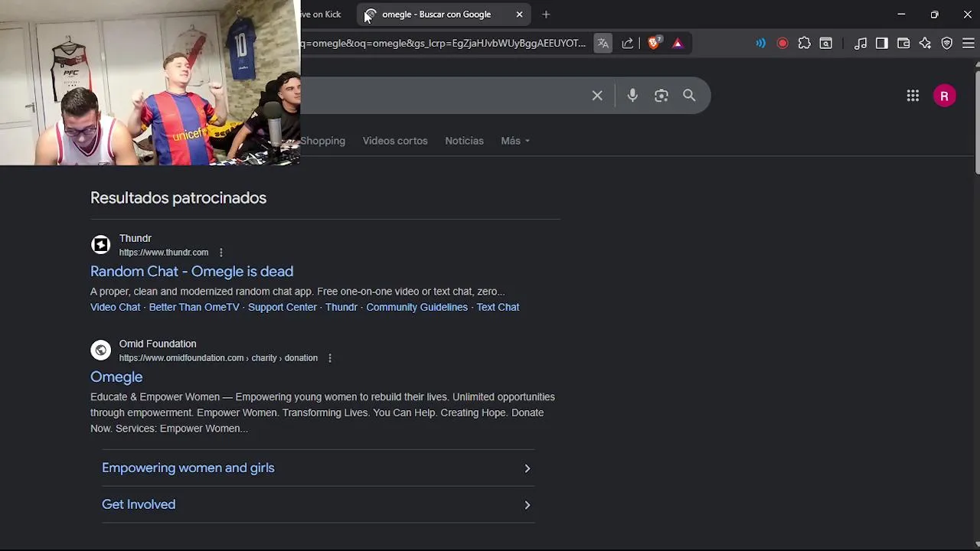The height and width of the screenshot is (551, 980).
Task: Click the blue sound-wave extension icon
Action: coord(760,44)
